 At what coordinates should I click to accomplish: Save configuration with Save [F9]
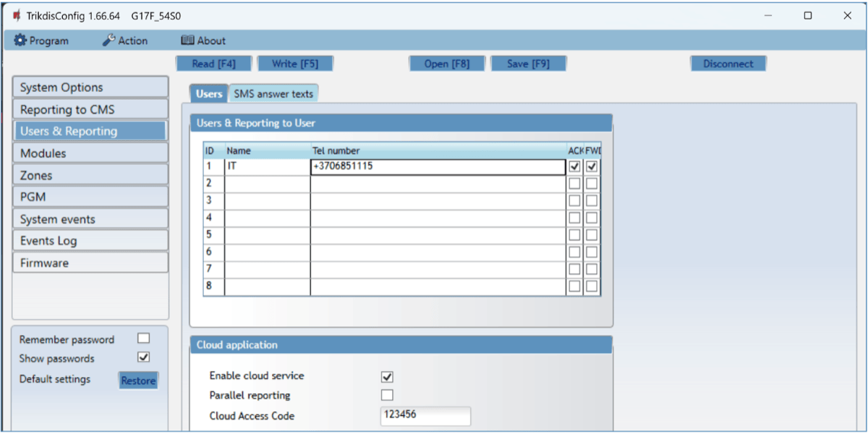click(x=528, y=64)
